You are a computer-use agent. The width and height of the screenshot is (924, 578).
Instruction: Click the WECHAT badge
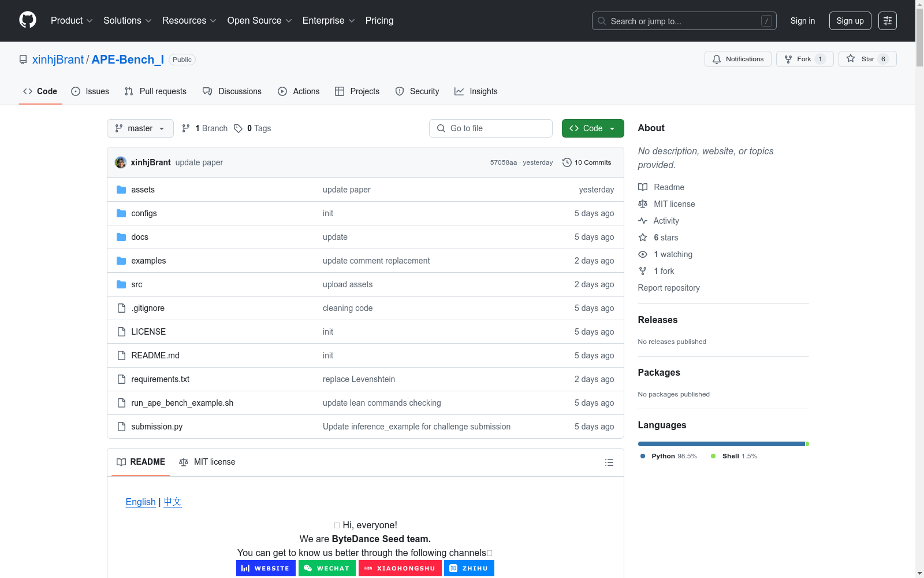327,568
